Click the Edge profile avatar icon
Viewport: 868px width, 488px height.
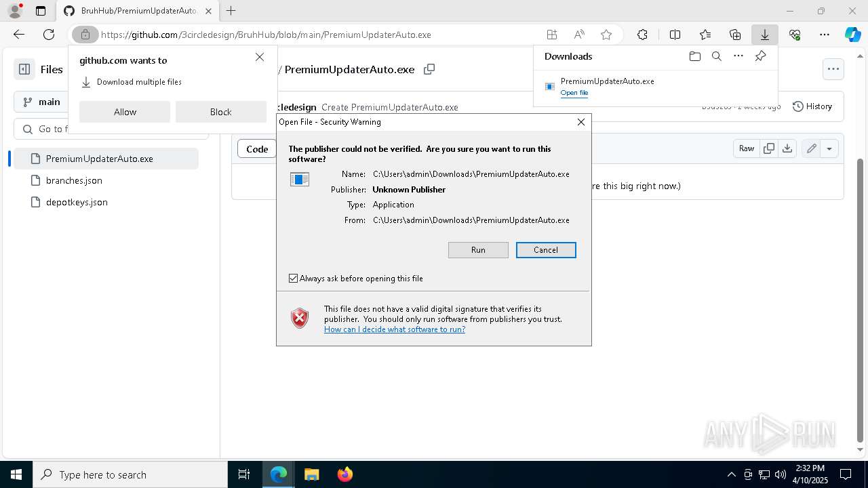point(14,11)
